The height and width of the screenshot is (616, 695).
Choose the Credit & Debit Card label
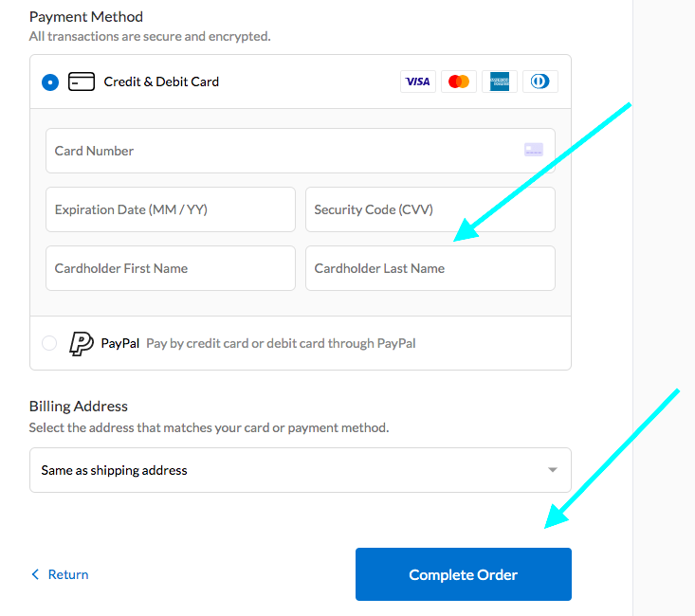[161, 82]
